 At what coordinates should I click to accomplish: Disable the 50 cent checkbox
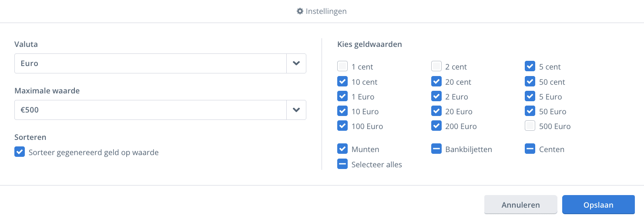pos(530,81)
